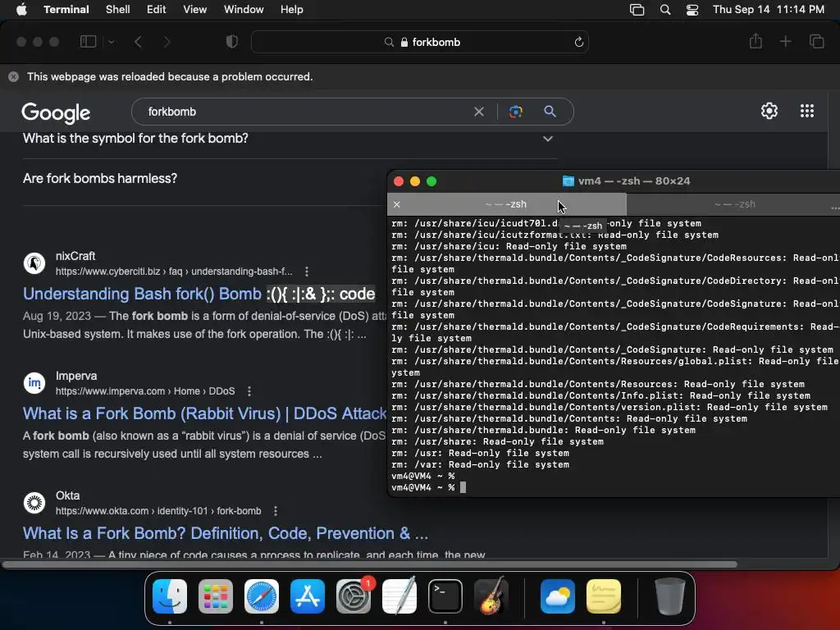Viewport: 840px width, 630px height.
Task: Open the Terminal app menu
Action: pyautogui.click(x=66, y=10)
